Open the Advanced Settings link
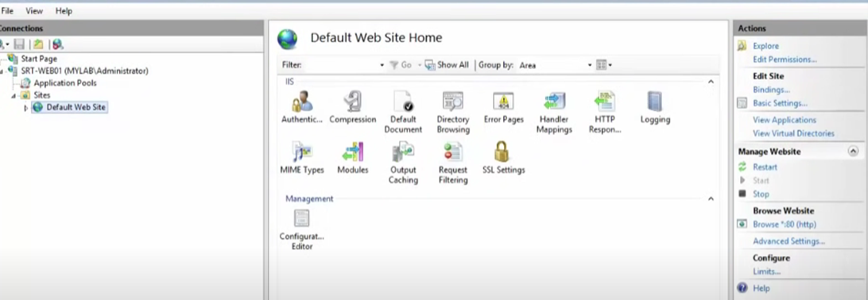Viewport: 868px width, 300px height. coord(789,241)
